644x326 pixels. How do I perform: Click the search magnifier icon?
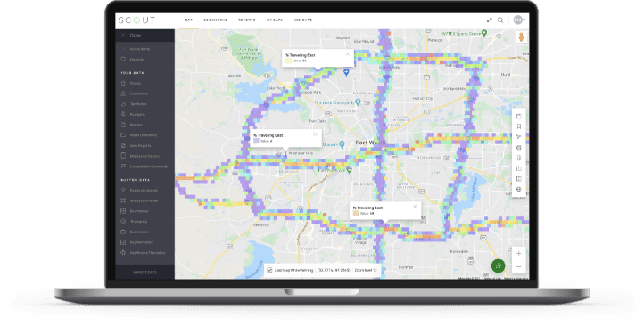pos(500,20)
